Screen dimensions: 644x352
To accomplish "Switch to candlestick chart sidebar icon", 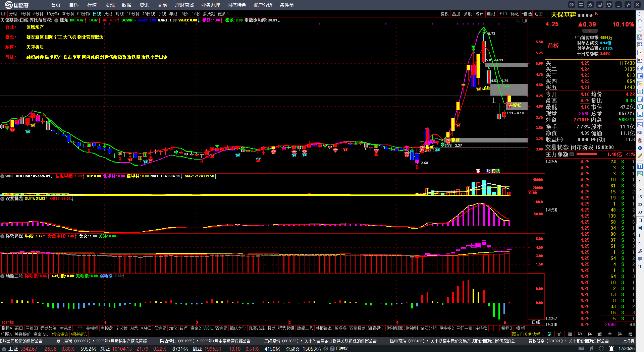I will 640,60.
